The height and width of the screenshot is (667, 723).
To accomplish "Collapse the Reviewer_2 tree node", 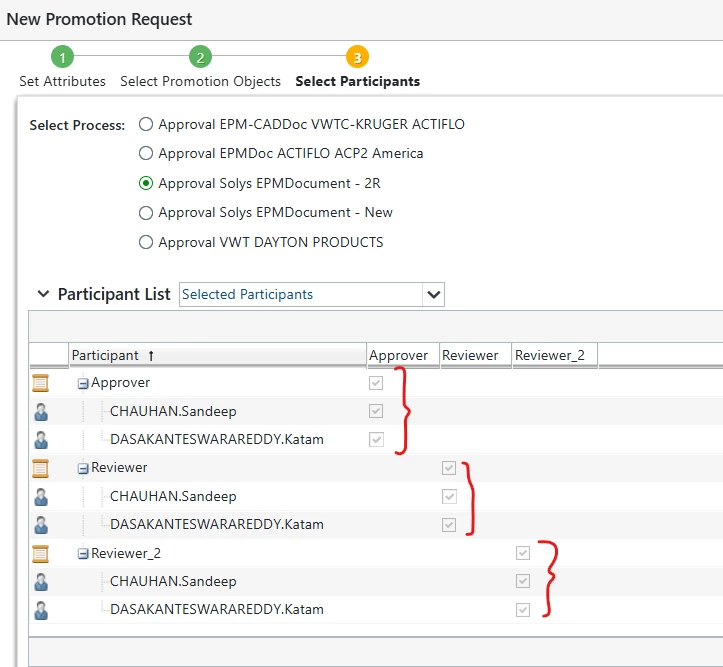I will coord(83,554).
